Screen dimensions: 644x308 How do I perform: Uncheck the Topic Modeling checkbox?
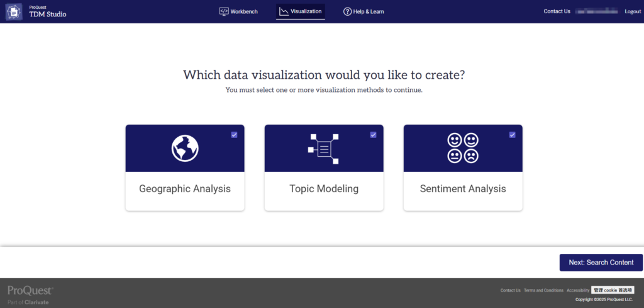[373, 135]
